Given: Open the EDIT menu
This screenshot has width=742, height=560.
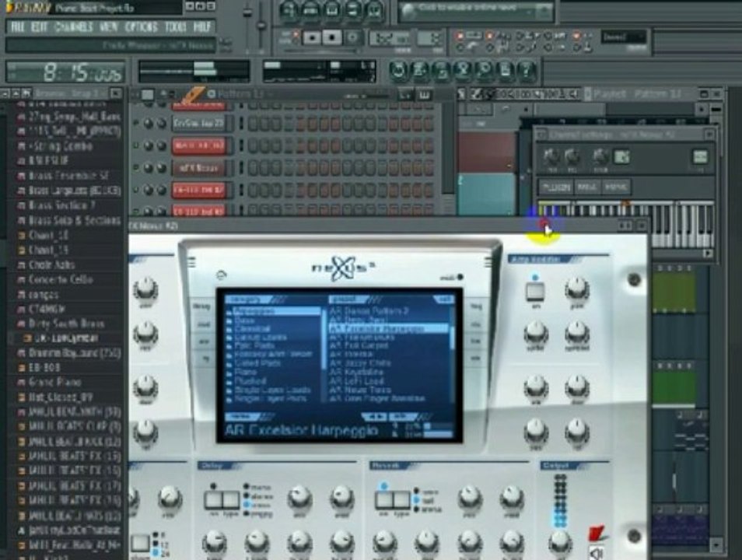Looking at the screenshot, I should click(x=39, y=27).
